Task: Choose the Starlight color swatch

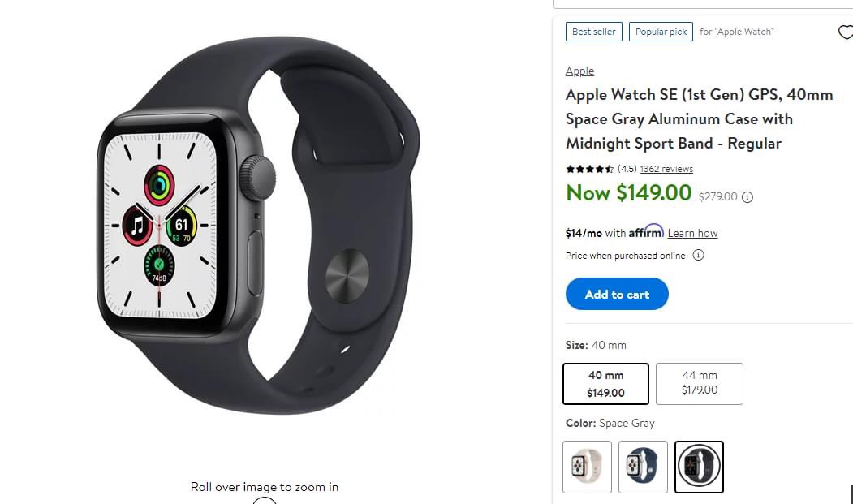Action: [587, 467]
